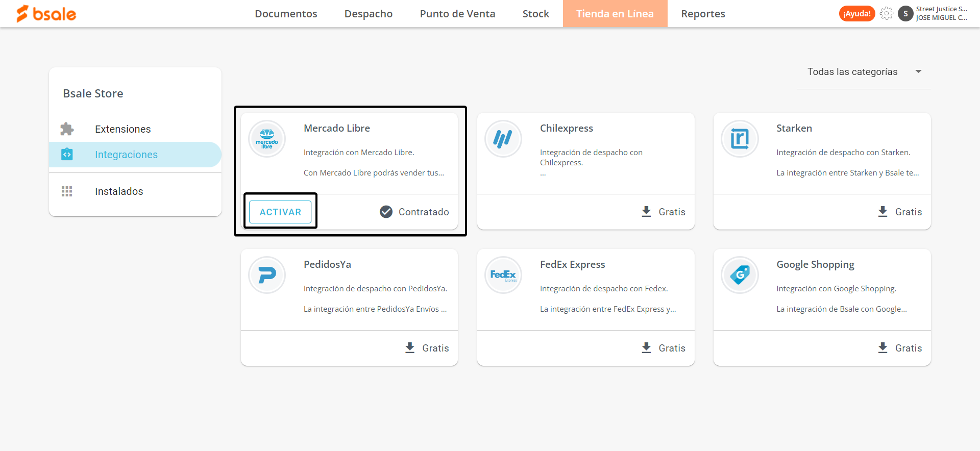Click Gratis label on Chilexpress card
Image resolution: width=980 pixels, height=451 pixels.
[x=672, y=212]
